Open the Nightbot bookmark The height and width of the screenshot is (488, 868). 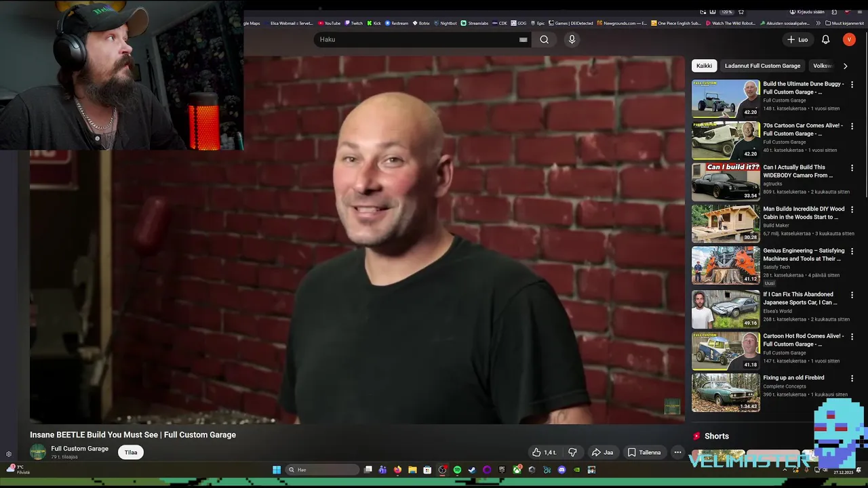[445, 23]
